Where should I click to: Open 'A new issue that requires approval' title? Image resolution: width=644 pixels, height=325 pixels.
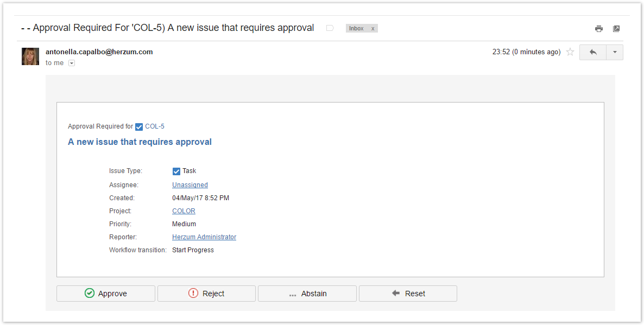(x=140, y=142)
